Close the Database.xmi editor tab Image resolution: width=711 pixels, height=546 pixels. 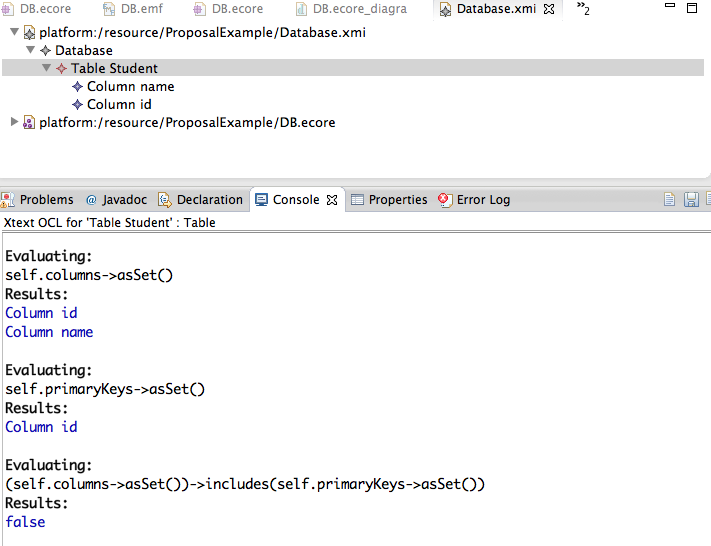click(x=549, y=9)
